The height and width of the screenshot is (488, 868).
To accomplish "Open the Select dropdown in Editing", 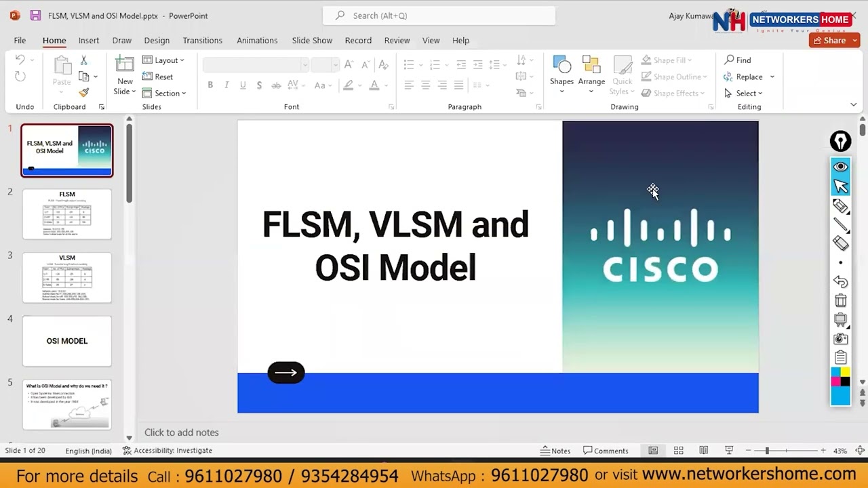I will 743,93.
